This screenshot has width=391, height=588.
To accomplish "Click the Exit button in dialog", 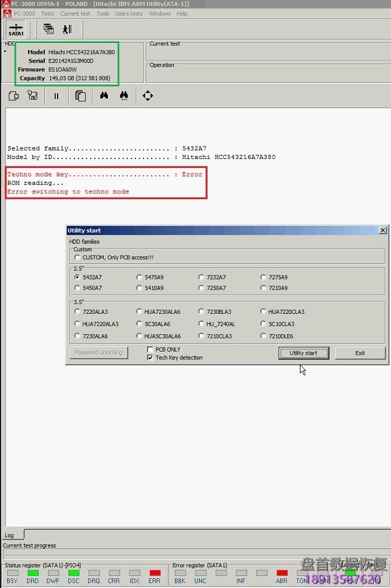I will point(360,353).
